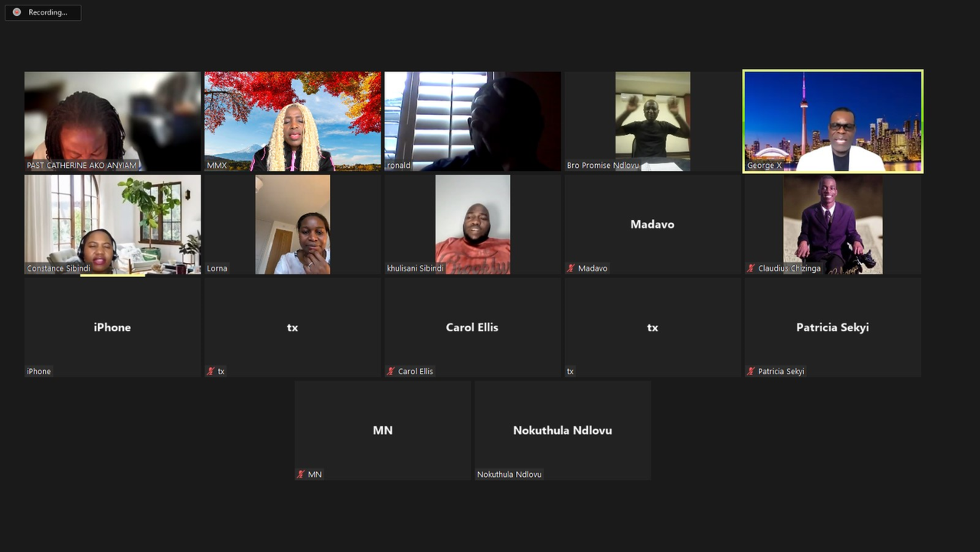This screenshot has height=552, width=980.
Task: Click khulisani Sibindi's video tile
Action: (x=472, y=224)
